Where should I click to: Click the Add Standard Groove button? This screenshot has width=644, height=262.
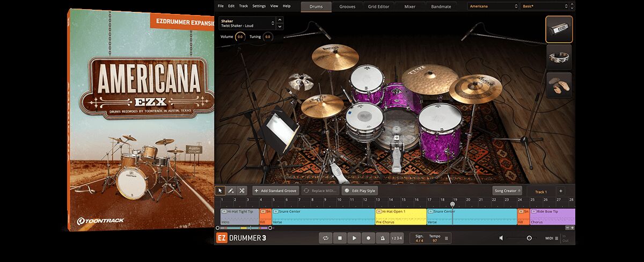(x=275, y=191)
